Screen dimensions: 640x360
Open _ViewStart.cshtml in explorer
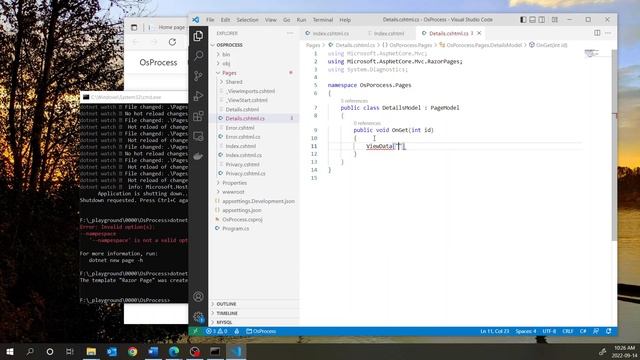click(x=254, y=100)
